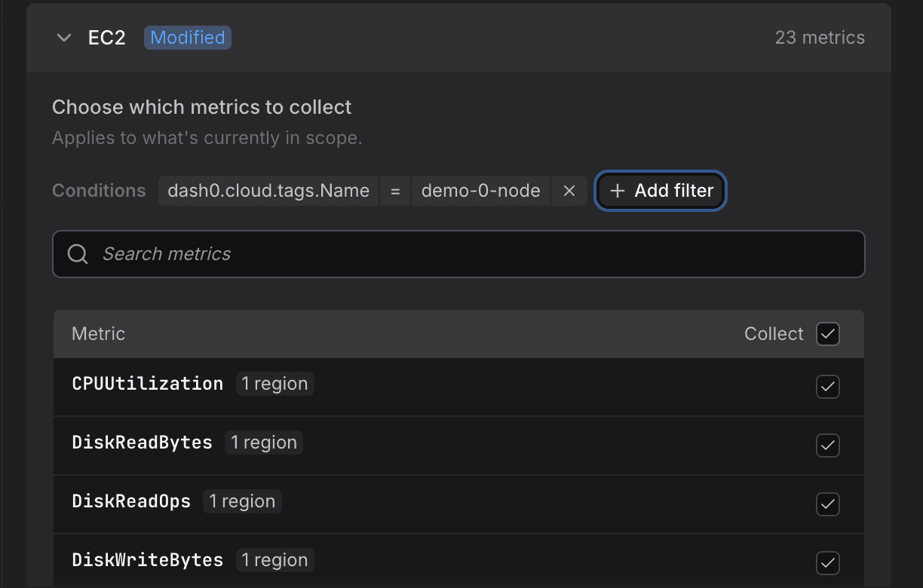Click the demo-0-node filter value

[x=481, y=191]
